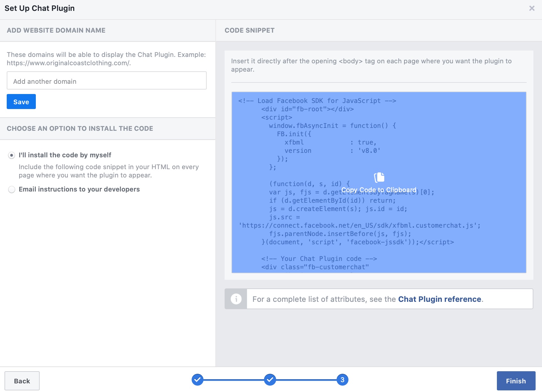This screenshot has width=542, height=392.
Task: Click the 'Your Chat Plugin code' comment line
Action: point(319,259)
